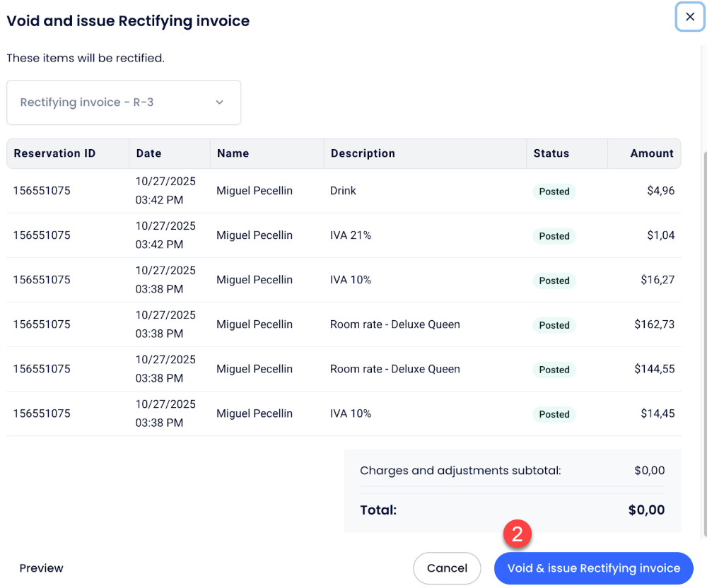Image resolution: width=707 pixels, height=588 pixels.
Task: Click the Posted badge in the Drink row
Action: click(x=554, y=192)
